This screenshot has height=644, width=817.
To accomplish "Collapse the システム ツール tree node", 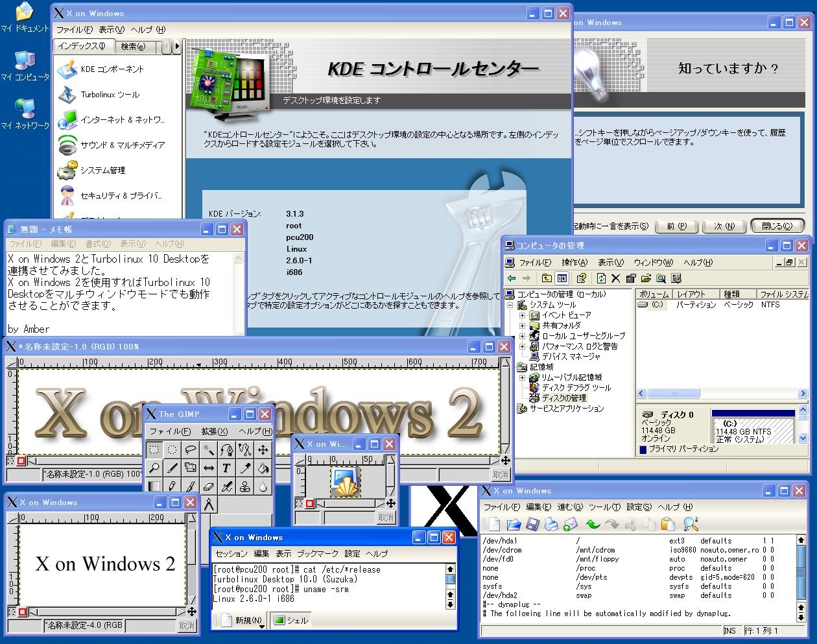I will click(x=510, y=305).
